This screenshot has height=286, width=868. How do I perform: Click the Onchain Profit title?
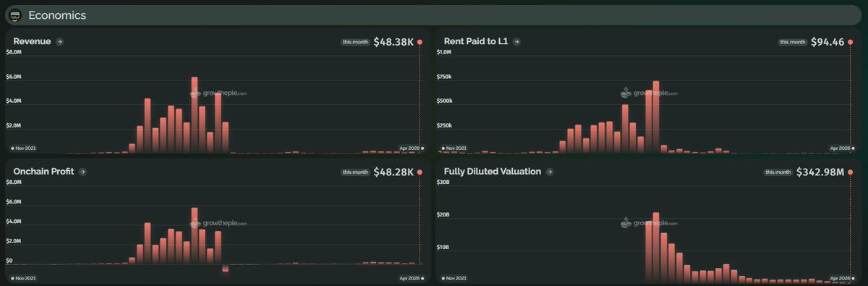43,172
